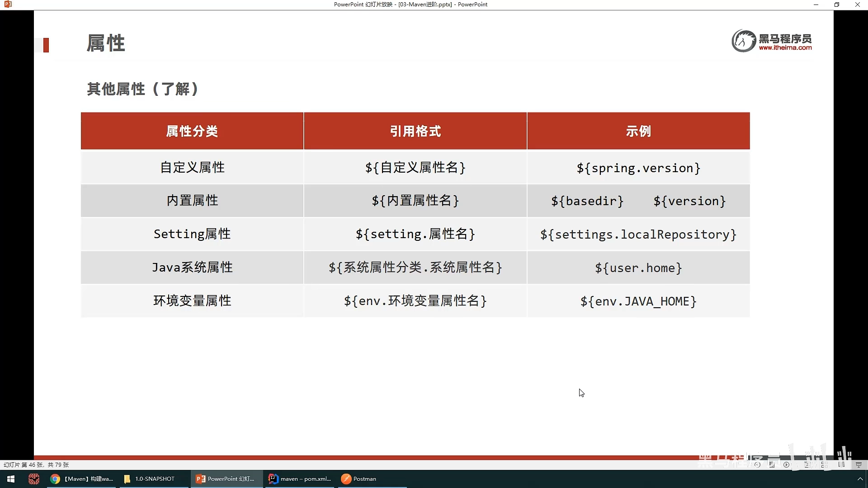Switch to Slide Sorter view icon

(825, 465)
